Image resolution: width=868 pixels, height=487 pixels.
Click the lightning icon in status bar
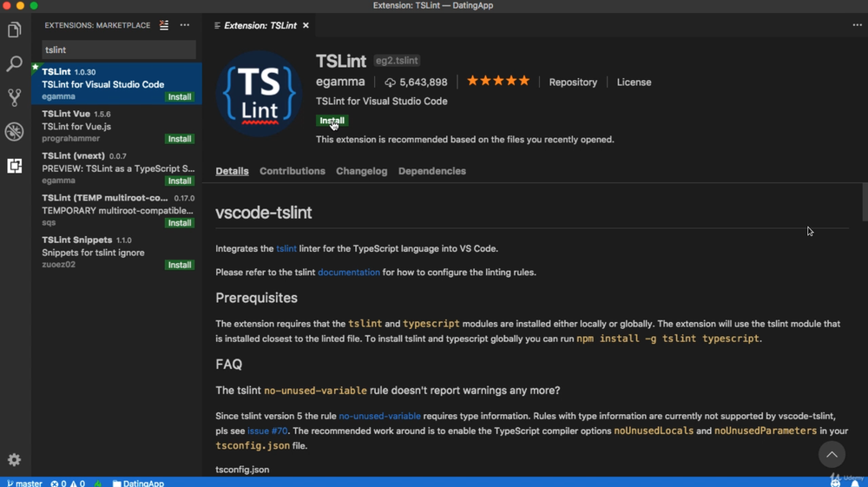(98, 484)
